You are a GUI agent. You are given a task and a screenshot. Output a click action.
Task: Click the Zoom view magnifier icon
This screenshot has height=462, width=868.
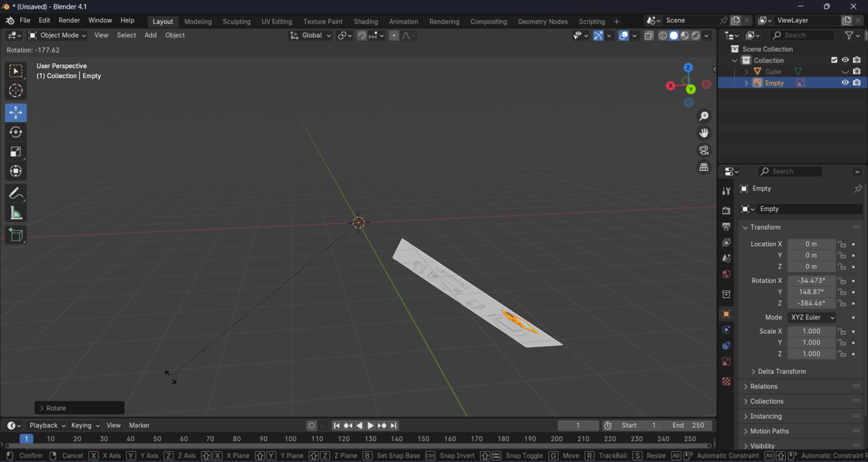tap(704, 116)
